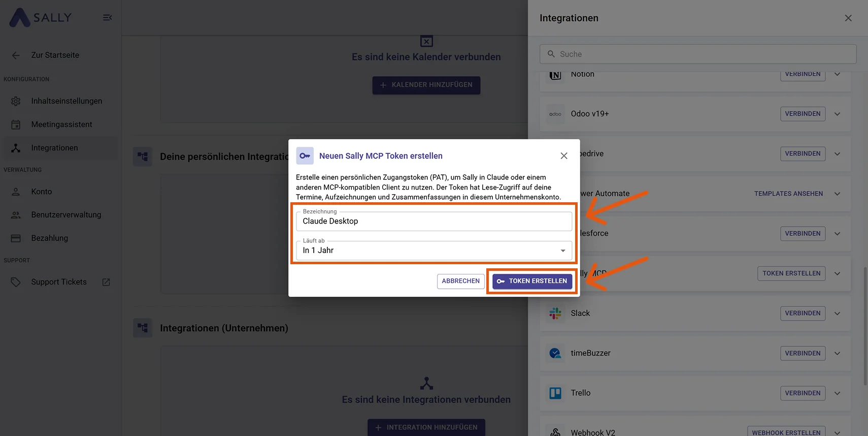Screen dimensions: 868x436
Task: Open Benutzerverwaltung in sidebar
Action: (x=61, y=215)
